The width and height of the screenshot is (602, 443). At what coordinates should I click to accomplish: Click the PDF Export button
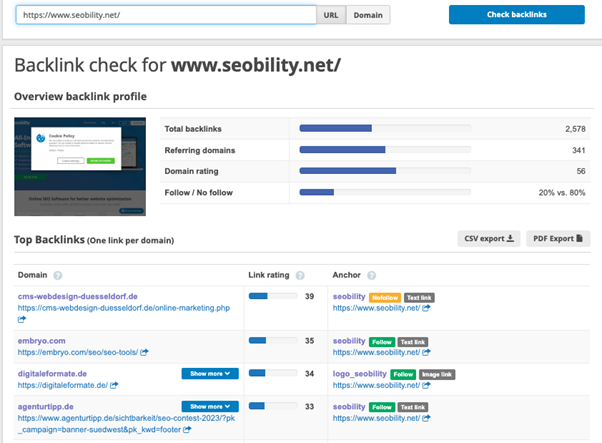tap(558, 238)
